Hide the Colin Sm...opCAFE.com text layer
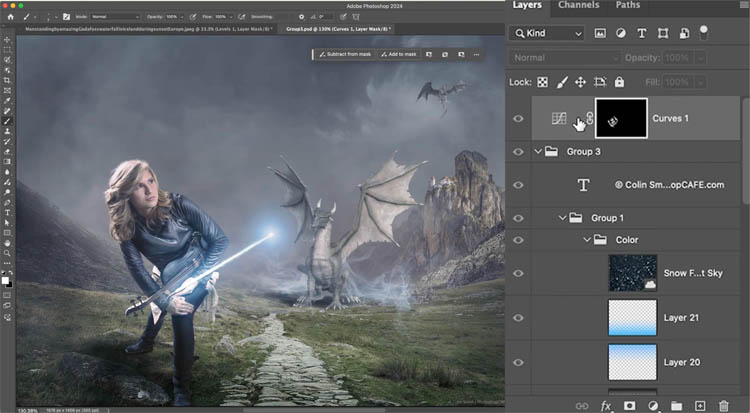750x413 pixels. coord(518,185)
